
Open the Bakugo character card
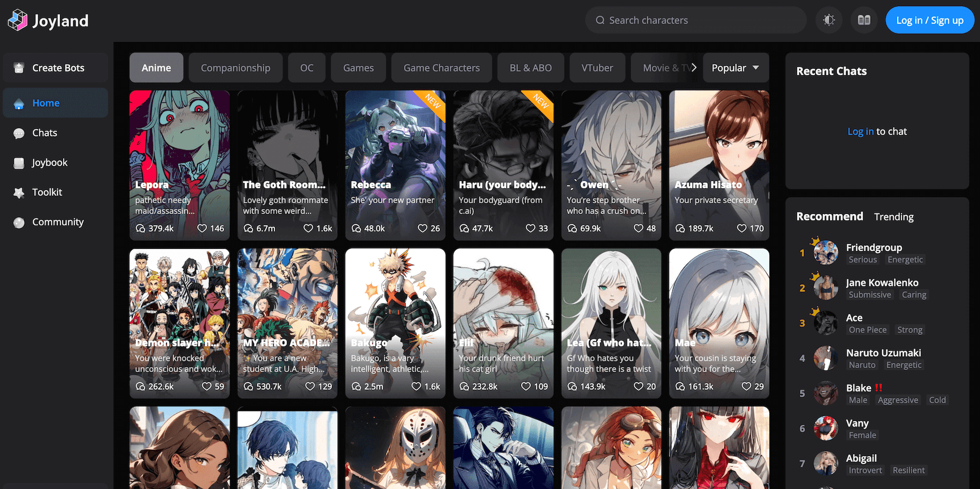(395, 323)
